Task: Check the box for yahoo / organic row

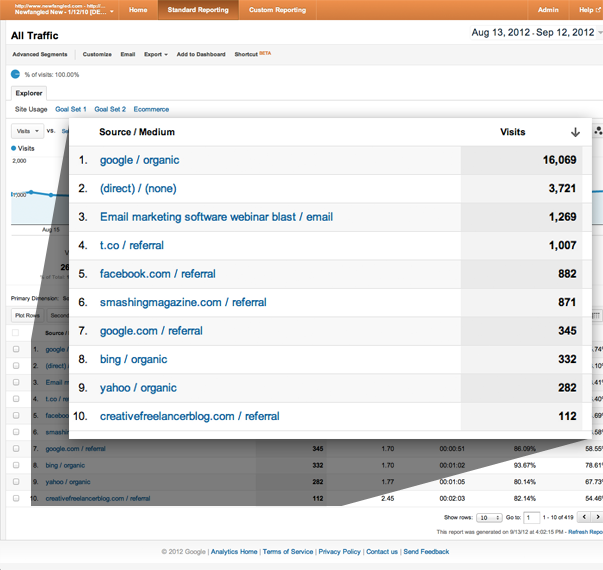Action: pos(16,481)
